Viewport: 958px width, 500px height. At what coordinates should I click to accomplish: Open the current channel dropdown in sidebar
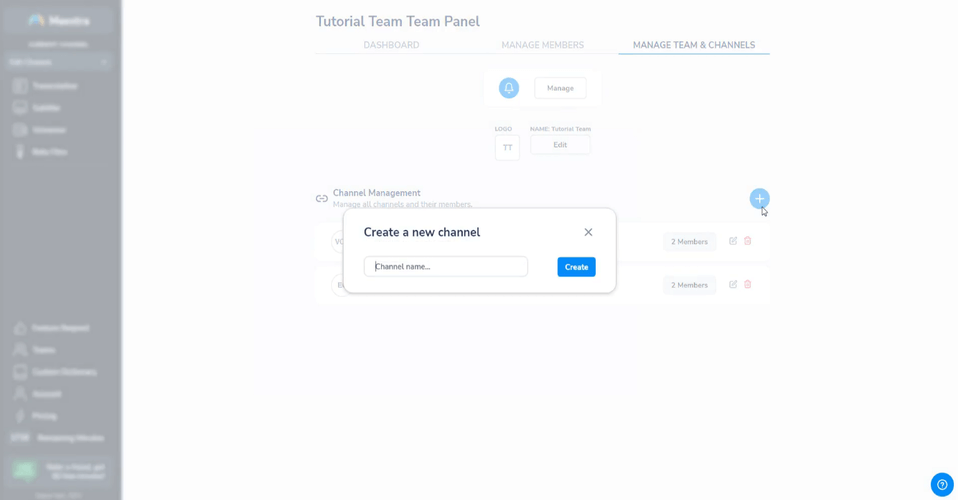point(59,62)
